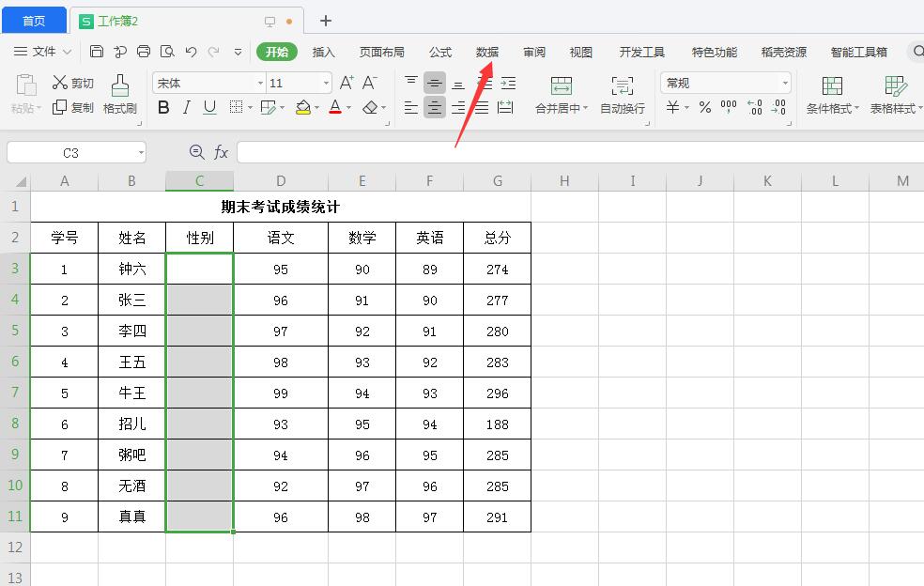Click the Undo icon

(x=192, y=52)
